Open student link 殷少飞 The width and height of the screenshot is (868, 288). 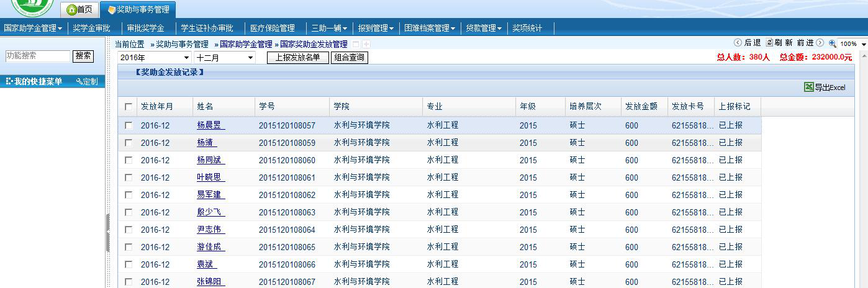(210, 212)
